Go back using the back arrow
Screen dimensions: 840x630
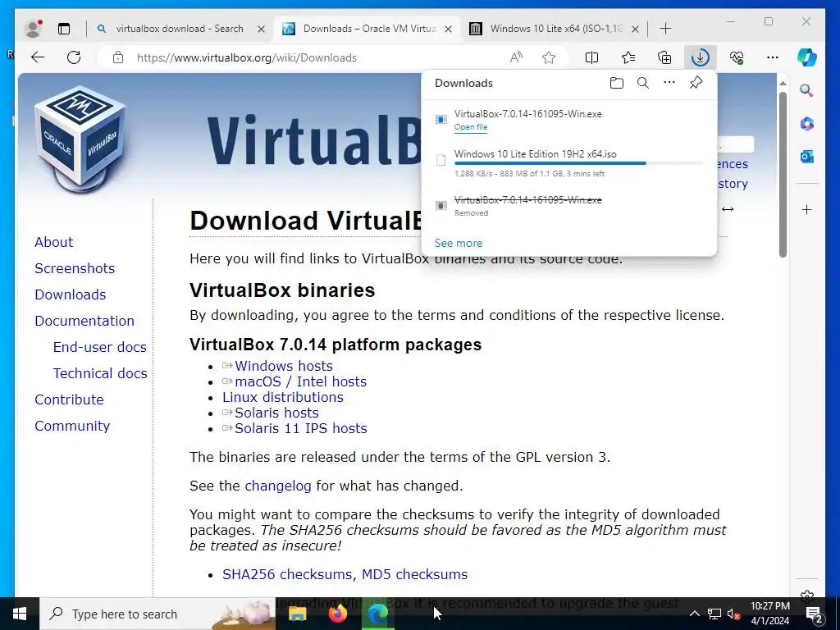(38, 57)
